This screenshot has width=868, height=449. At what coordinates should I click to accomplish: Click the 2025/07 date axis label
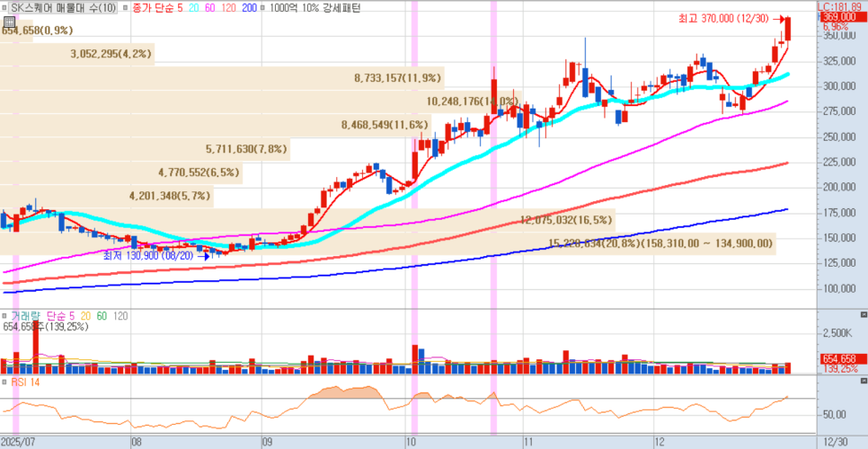pos(20,443)
